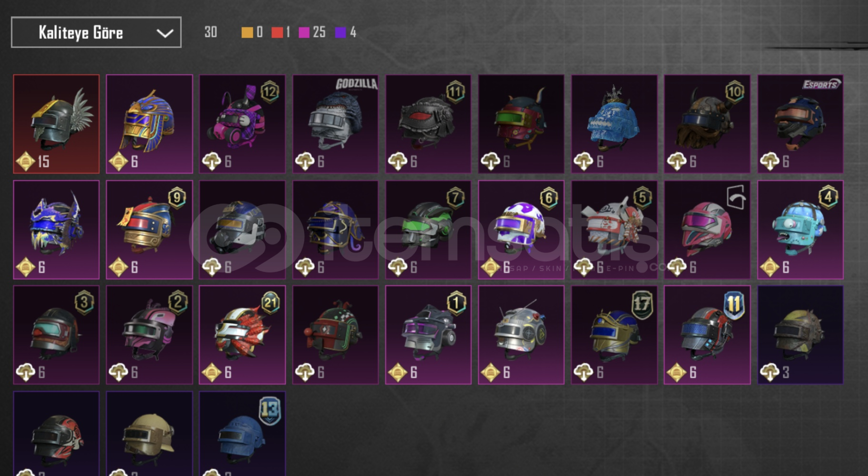Click the level 10 badge icon
The image size is (868, 476).
(x=735, y=91)
